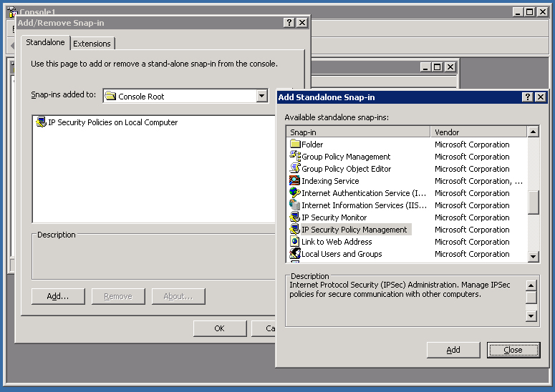
Task: Select the Group Policy Object Editor icon
Action: click(294, 169)
